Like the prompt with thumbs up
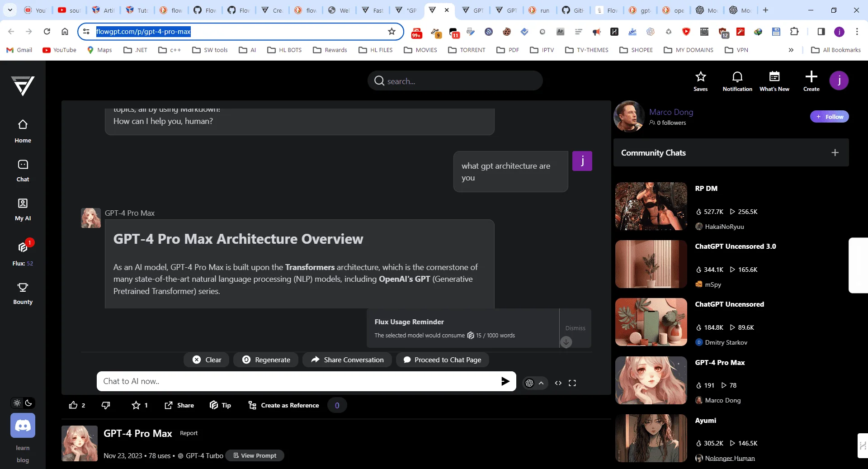 coord(73,405)
